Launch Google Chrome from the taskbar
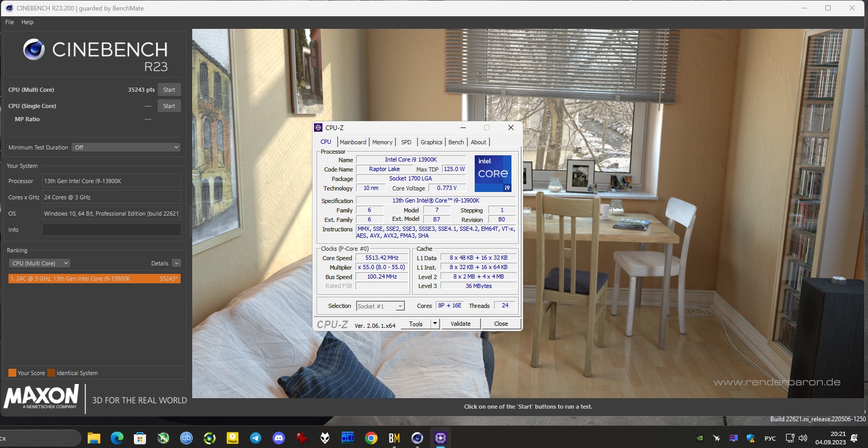 click(371, 438)
